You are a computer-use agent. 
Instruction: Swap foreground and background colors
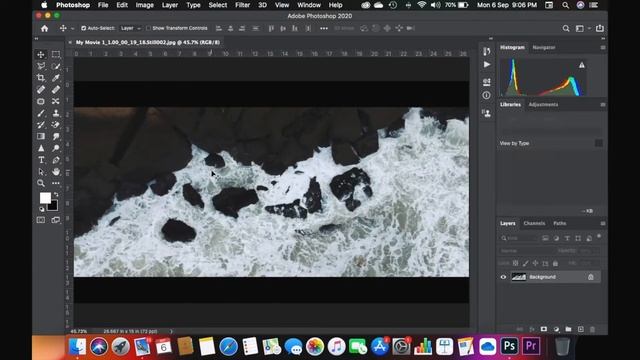point(56,195)
